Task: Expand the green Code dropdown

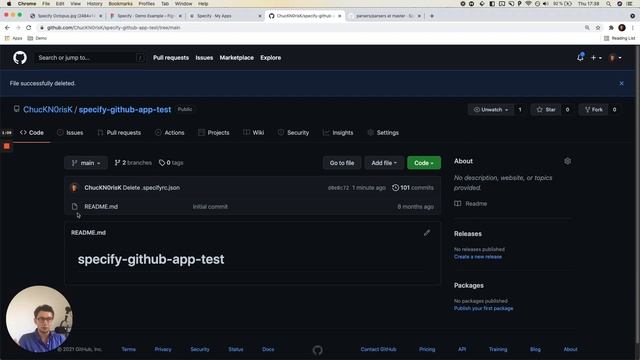Action: coord(424,163)
